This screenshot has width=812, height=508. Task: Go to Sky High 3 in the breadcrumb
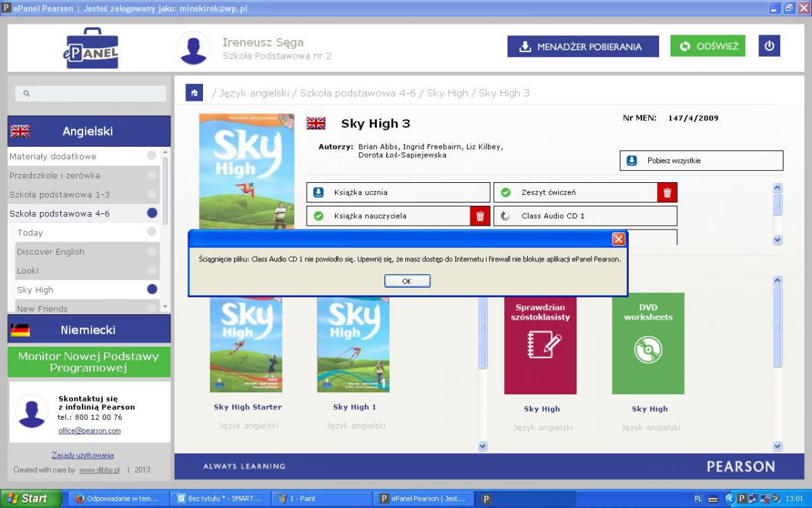coord(504,93)
